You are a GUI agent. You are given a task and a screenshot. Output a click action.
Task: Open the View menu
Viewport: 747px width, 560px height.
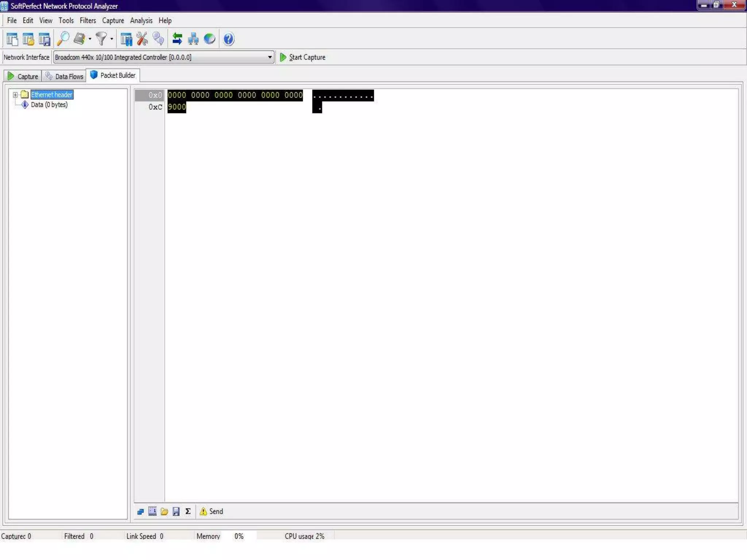pos(46,20)
